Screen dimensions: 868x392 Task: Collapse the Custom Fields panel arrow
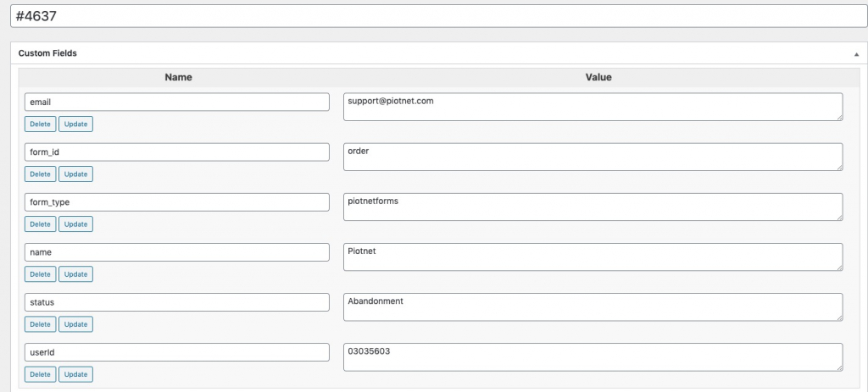tap(856, 54)
